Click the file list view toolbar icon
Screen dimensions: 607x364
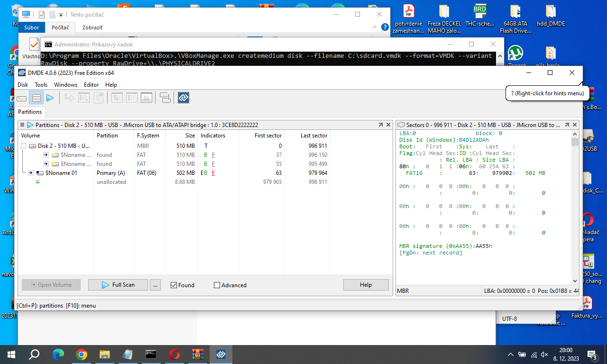point(132,98)
